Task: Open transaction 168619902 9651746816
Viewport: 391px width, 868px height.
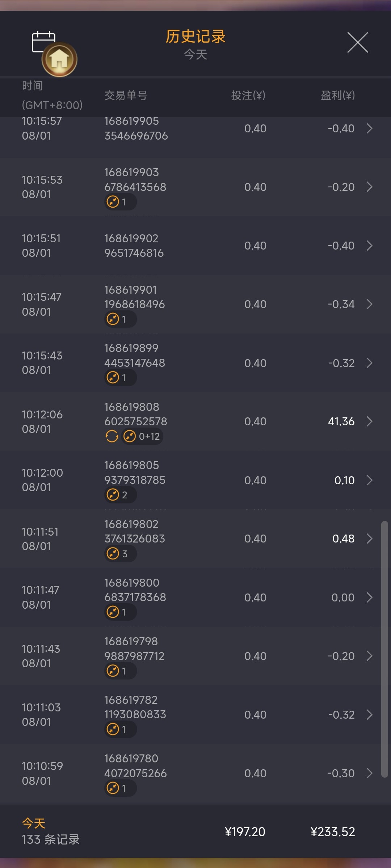Action: pyautogui.click(x=134, y=246)
